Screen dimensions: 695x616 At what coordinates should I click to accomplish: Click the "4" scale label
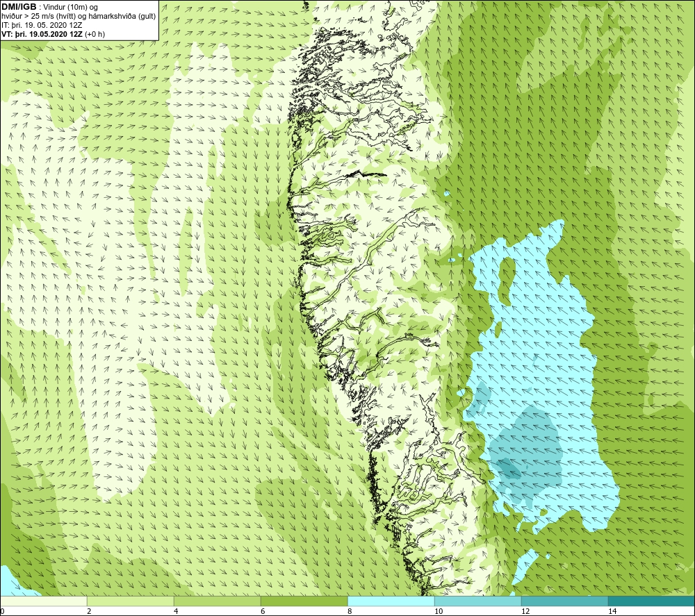176,611
